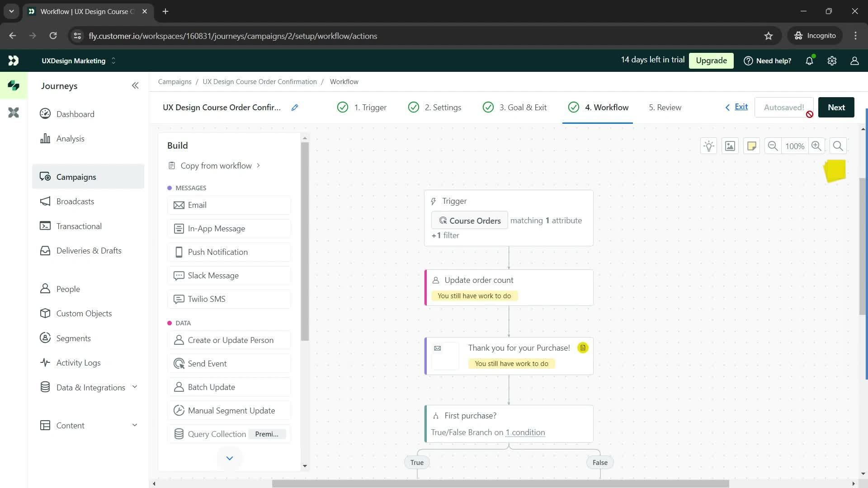Select the Query Collection icon
868x488 pixels.
pyautogui.click(x=179, y=434)
